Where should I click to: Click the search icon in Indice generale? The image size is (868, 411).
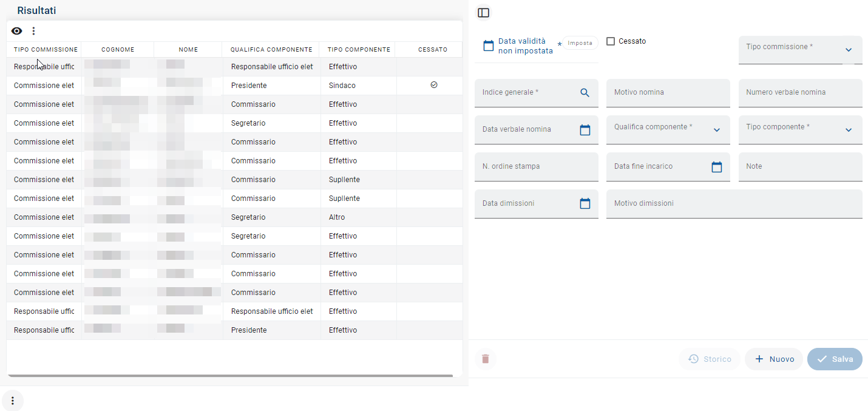[585, 93]
